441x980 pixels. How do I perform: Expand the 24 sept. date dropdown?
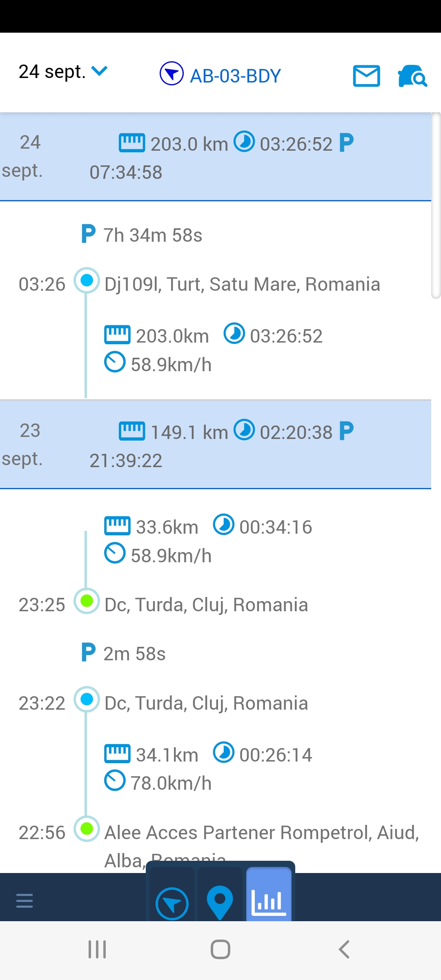[63, 72]
